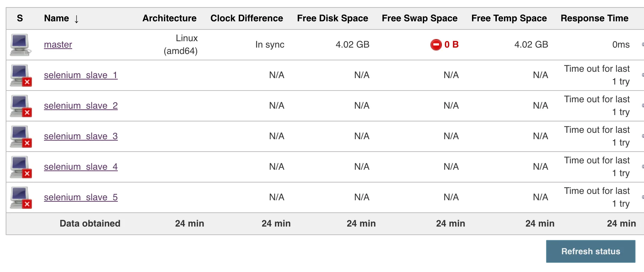This screenshot has width=644, height=272.
Task: Sort by the Architecture column header
Action: [169, 18]
